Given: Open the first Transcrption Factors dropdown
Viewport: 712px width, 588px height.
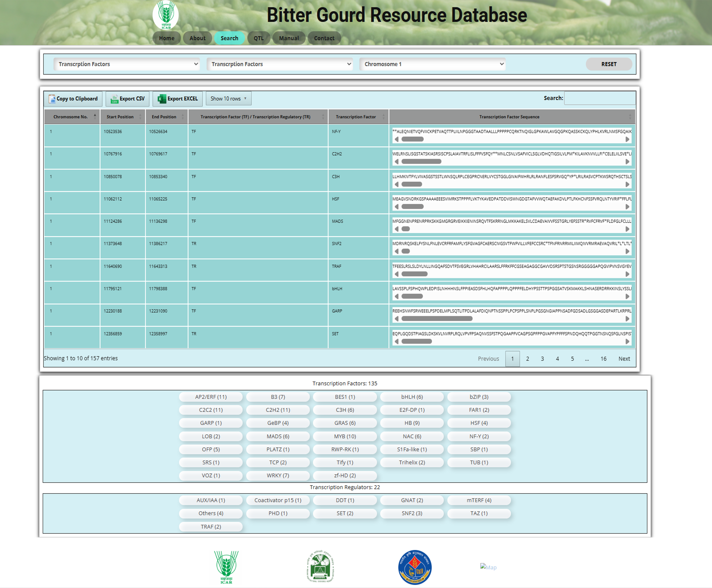Looking at the screenshot, I should (x=126, y=64).
